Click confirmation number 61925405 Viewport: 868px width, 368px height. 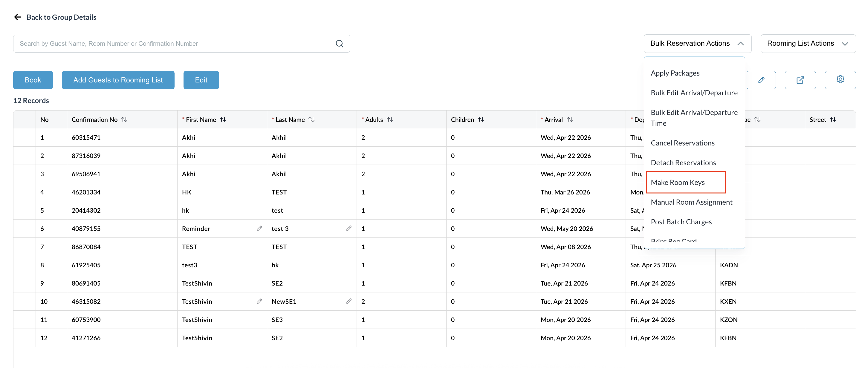click(86, 265)
